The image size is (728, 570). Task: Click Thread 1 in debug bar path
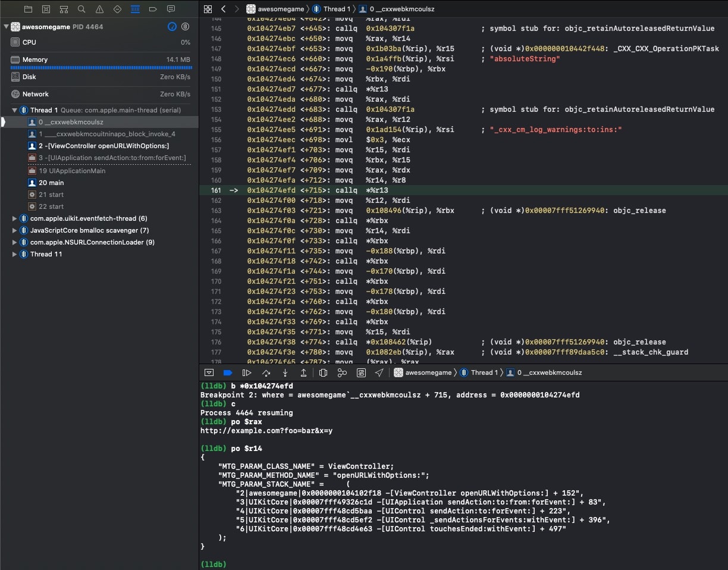479,372
